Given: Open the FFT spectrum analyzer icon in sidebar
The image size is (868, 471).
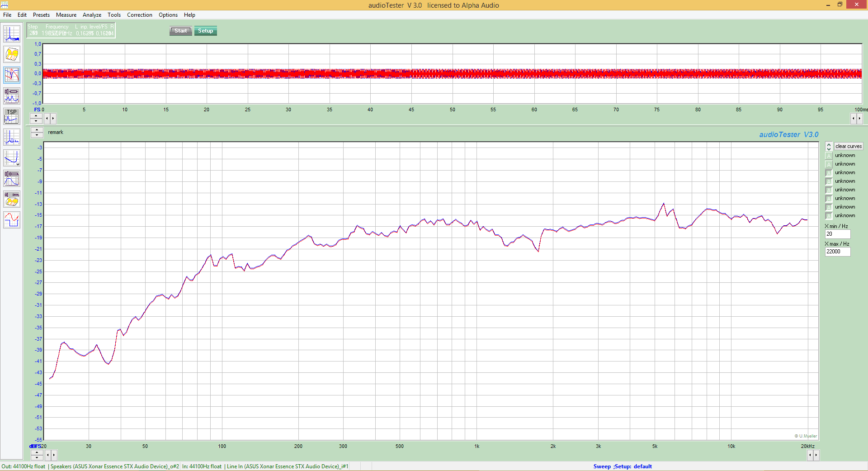Looking at the screenshot, I should pyautogui.click(x=12, y=34).
